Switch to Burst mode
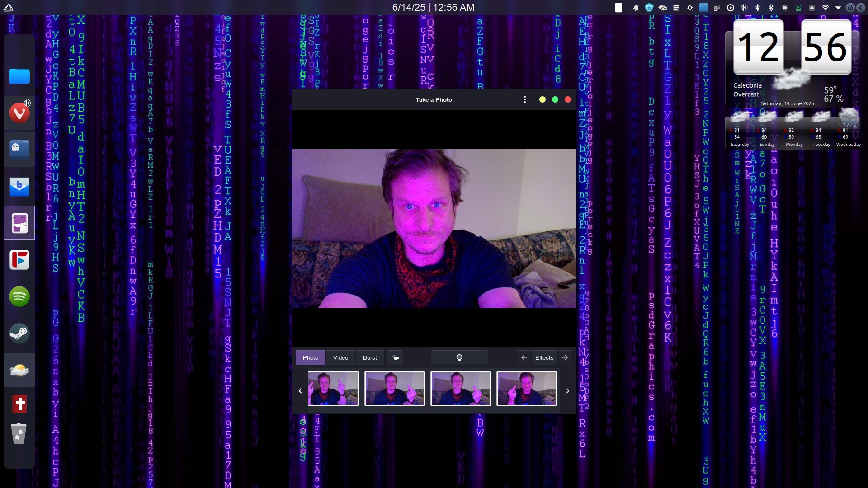The width and height of the screenshot is (868, 488). pyautogui.click(x=370, y=357)
